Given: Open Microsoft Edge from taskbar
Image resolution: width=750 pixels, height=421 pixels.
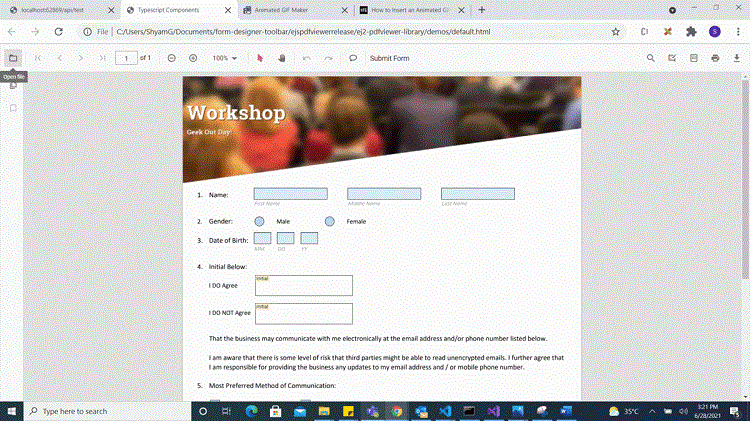Looking at the screenshot, I should 252,411.
